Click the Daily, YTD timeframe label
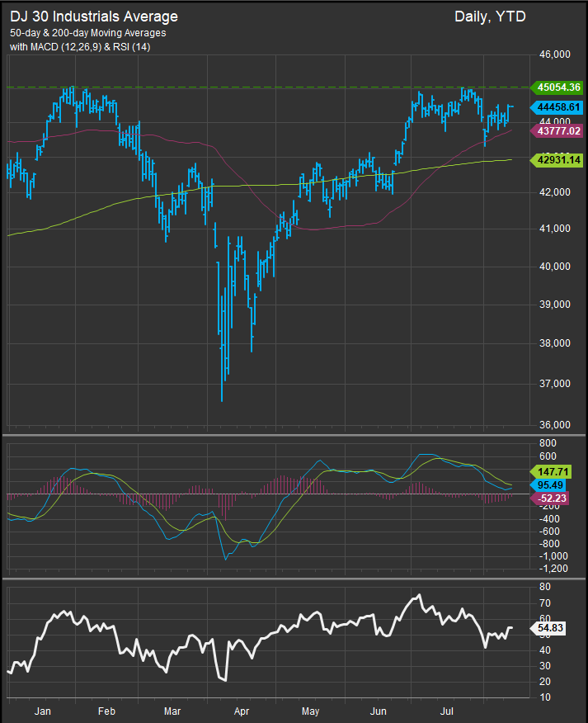588x723 pixels. pos(490,17)
